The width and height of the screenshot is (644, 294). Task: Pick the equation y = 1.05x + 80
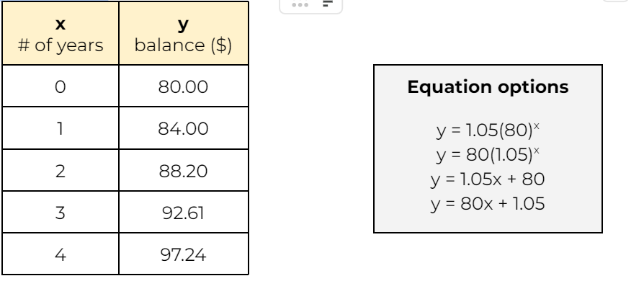click(488, 179)
